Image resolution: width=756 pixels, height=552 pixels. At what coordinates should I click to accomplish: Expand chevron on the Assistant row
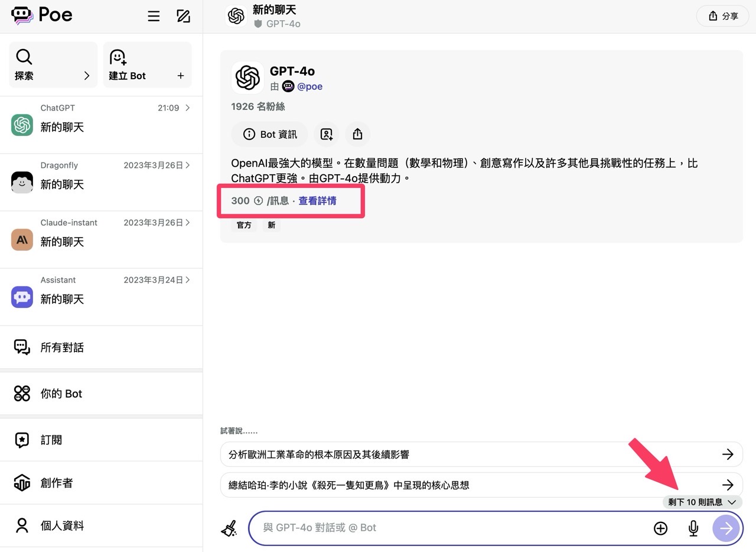pos(188,280)
